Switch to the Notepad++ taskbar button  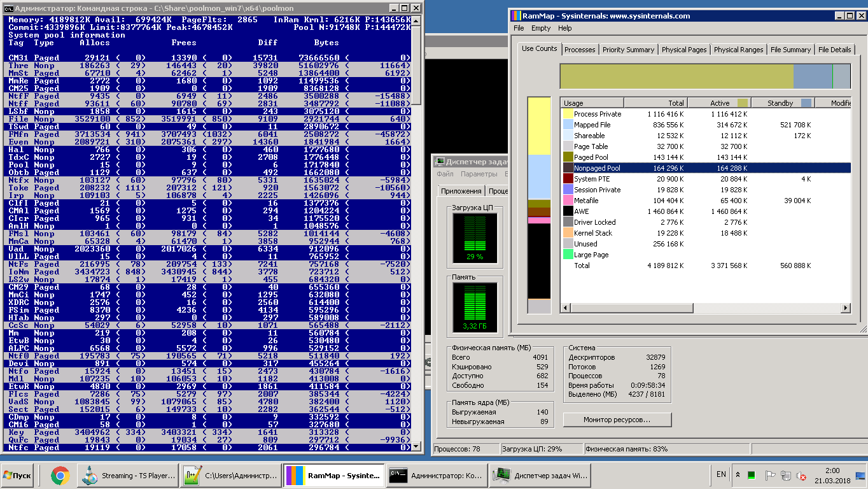click(x=232, y=475)
